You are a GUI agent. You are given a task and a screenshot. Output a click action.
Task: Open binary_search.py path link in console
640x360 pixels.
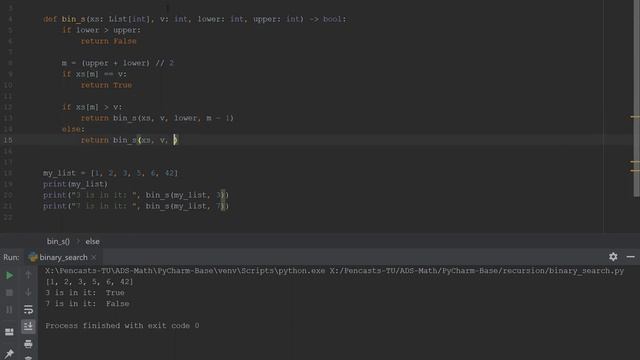pyautogui.click(x=477, y=271)
